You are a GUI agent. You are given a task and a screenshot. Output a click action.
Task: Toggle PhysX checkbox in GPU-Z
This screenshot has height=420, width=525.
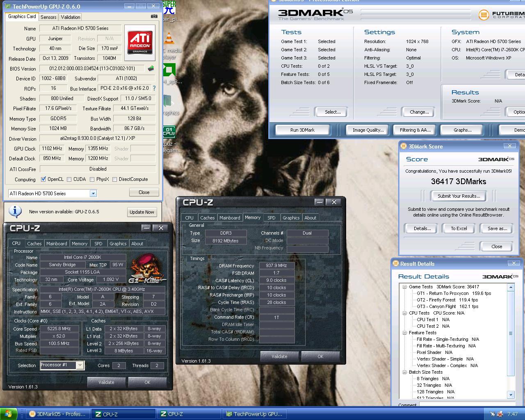point(92,179)
